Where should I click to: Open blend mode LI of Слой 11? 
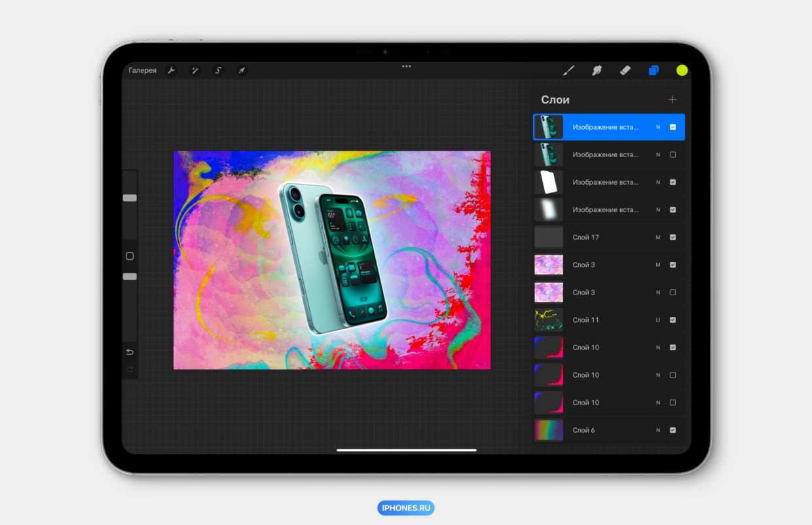tap(658, 319)
